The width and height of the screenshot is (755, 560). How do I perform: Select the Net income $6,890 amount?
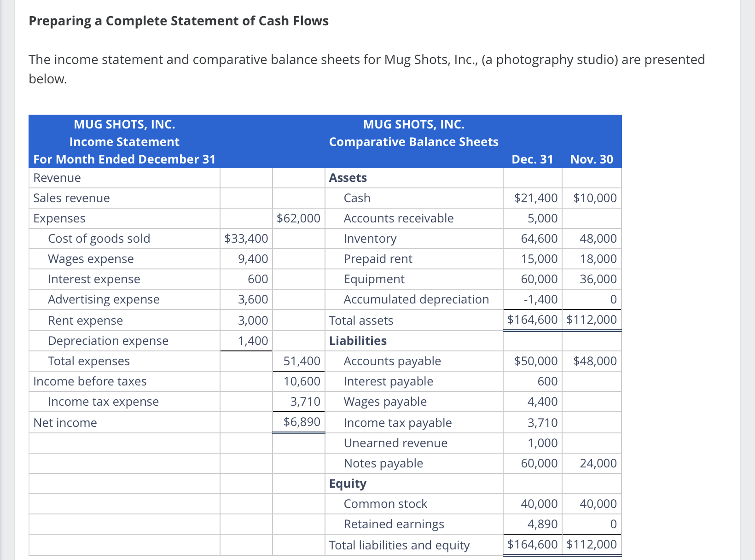[302, 422]
